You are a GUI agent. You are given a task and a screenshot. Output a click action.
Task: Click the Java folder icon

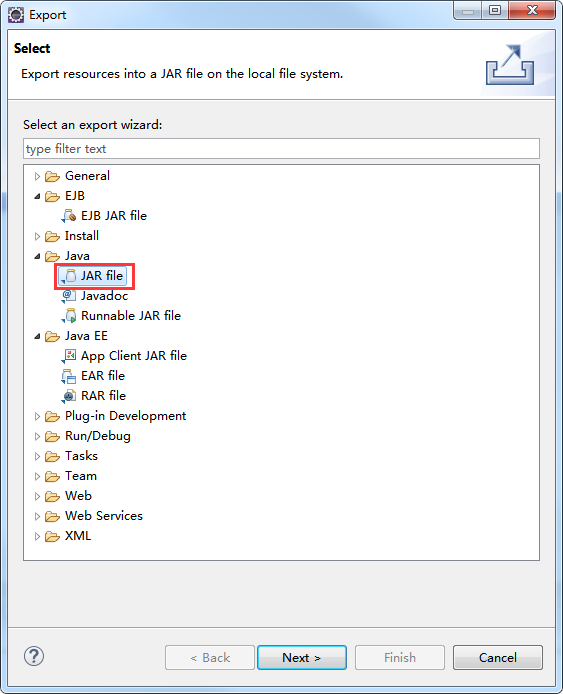click(52, 256)
